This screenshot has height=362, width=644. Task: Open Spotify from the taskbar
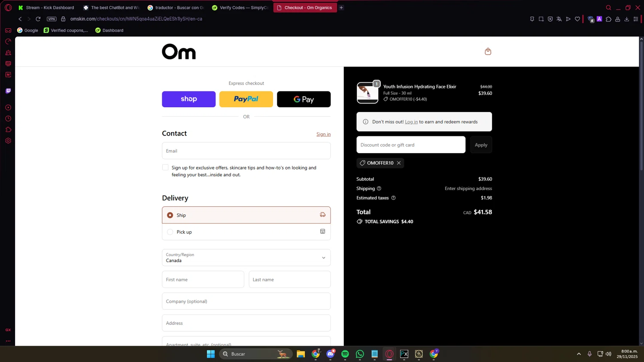345,354
